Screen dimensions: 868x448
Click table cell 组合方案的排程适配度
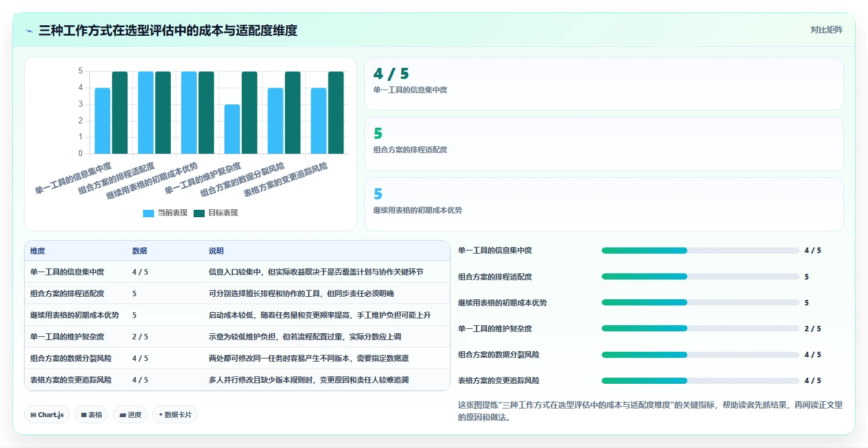click(x=67, y=294)
